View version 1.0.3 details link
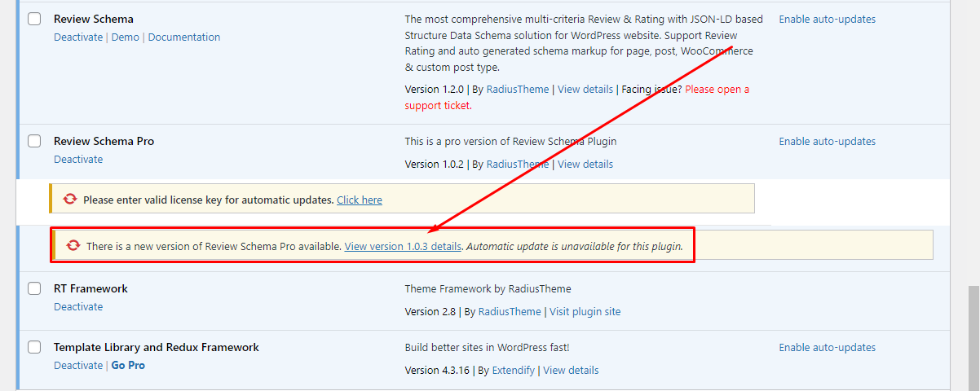This screenshot has height=391, width=980. [403, 245]
